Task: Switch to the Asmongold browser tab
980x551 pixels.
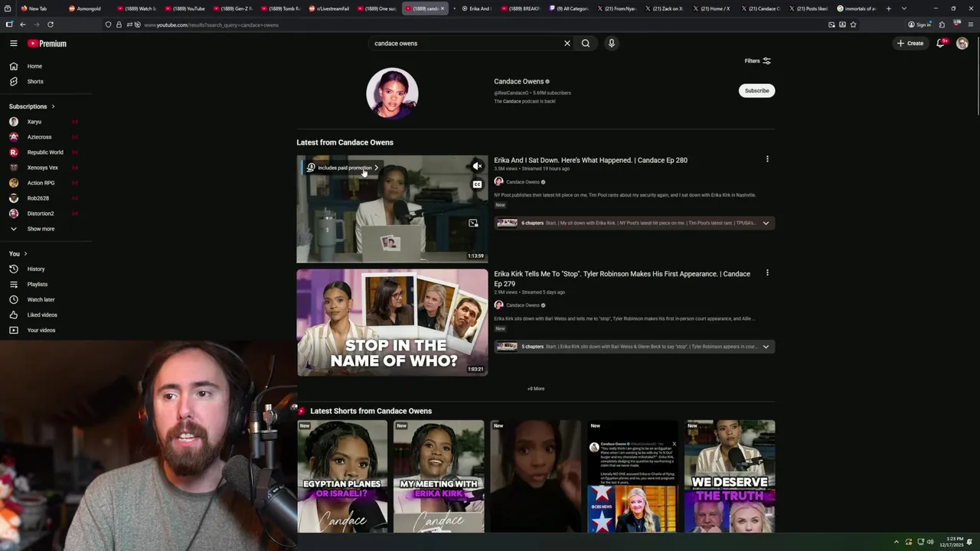Action: pyautogui.click(x=84, y=8)
